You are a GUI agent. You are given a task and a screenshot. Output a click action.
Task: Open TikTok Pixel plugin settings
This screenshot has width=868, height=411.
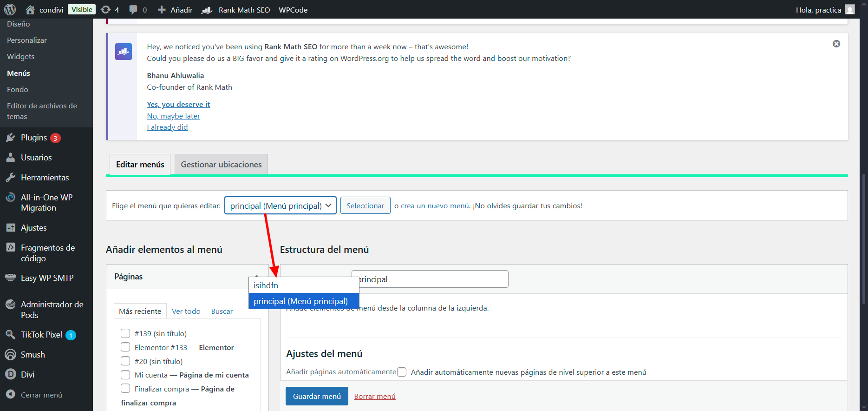point(41,335)
